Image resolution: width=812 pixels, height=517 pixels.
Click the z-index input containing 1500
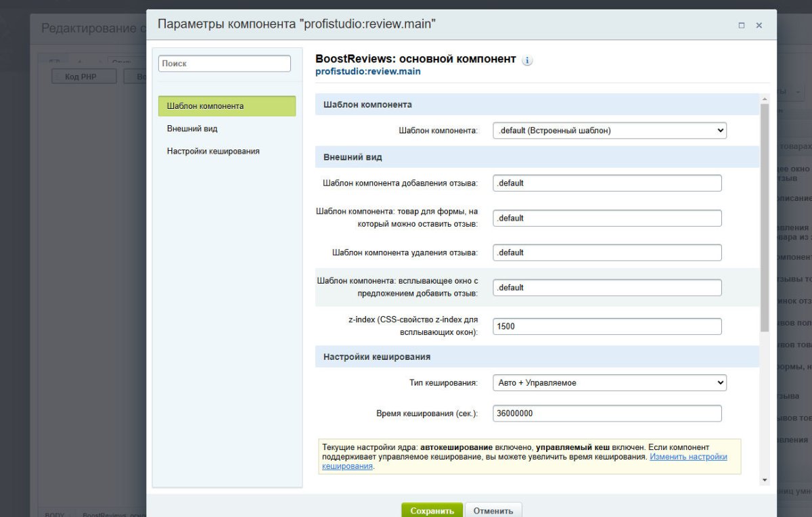click(606, 325)
